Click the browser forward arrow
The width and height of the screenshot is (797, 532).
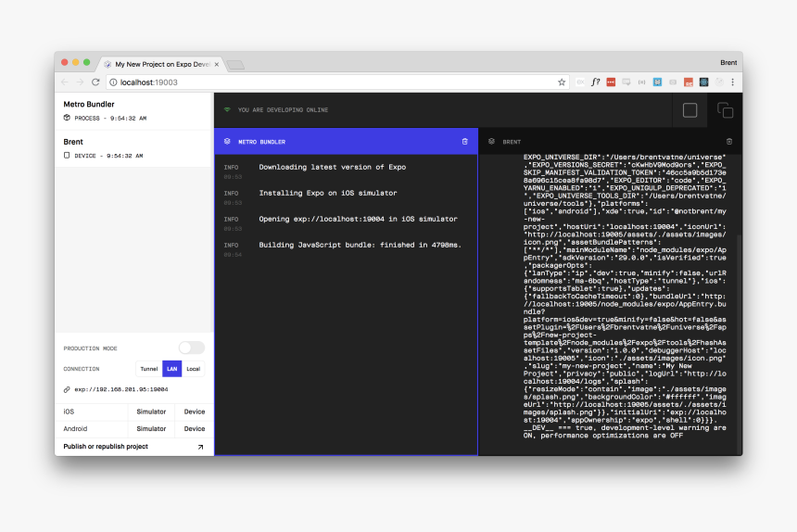[x=80, y=82]
